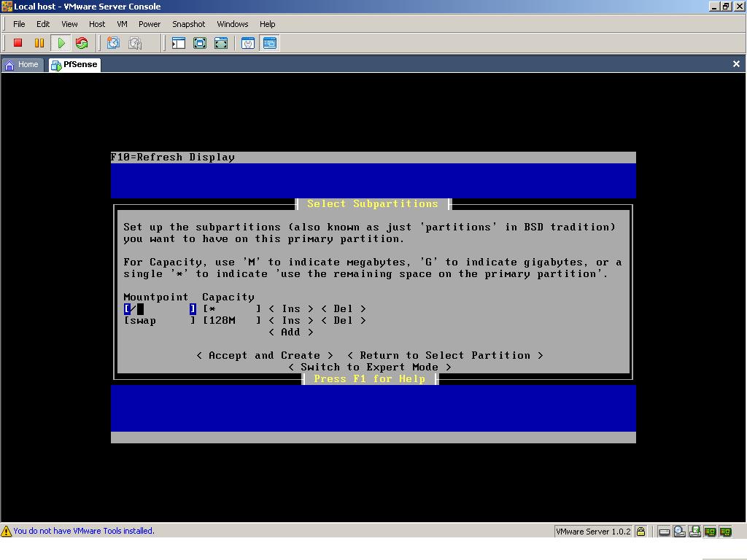The height and width of the screenshot is (560, 747).
Task: Click the VMware Server 1.0.2 status text
Action: click(x=593, y=532)
